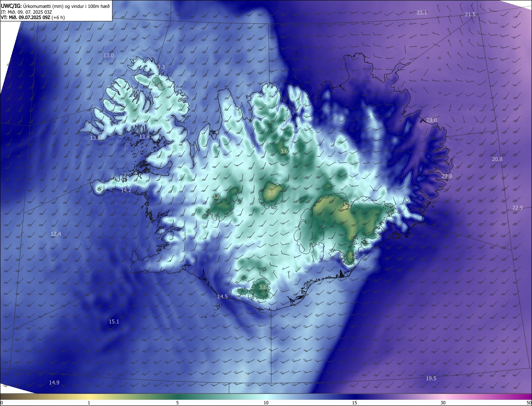Click the pink colorbar section above tick 30
Screen dimensions: 532x406
443,396
